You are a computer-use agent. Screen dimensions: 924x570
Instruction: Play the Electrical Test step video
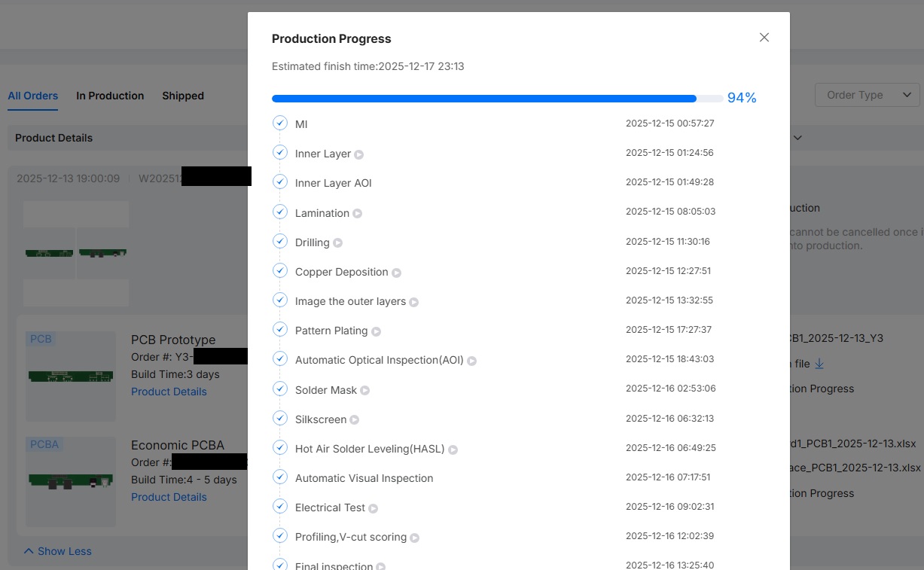pyautogui.click(x=374, y=508)
